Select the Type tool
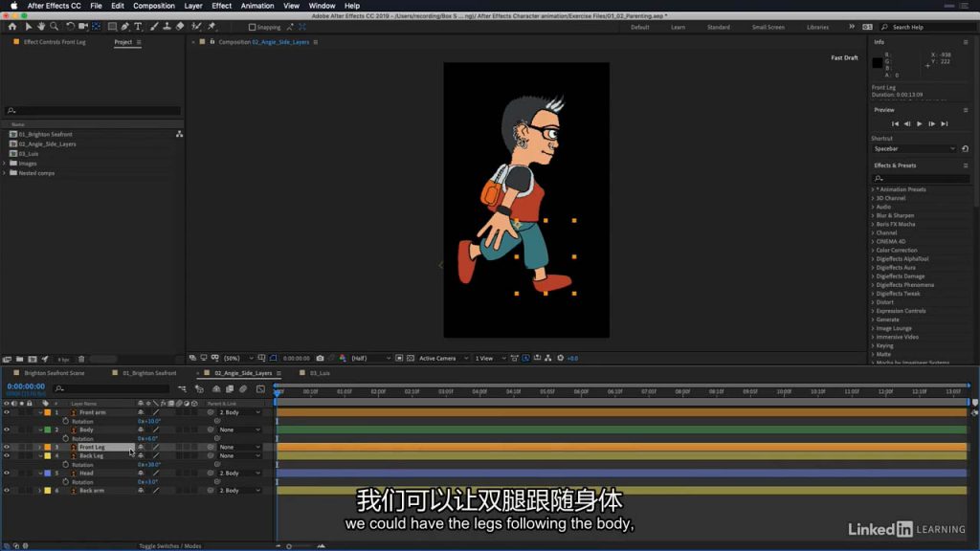The width and height of the screenshot is (980, 551). (x=138, y=27)
